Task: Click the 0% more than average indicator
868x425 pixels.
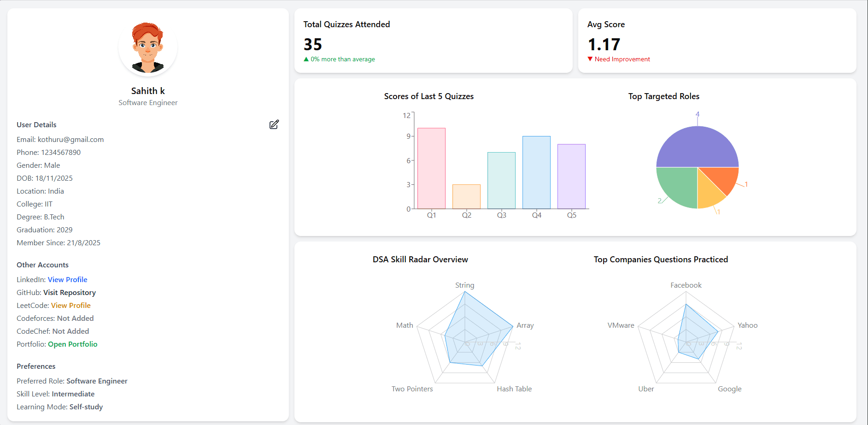Action: point(339,59)
